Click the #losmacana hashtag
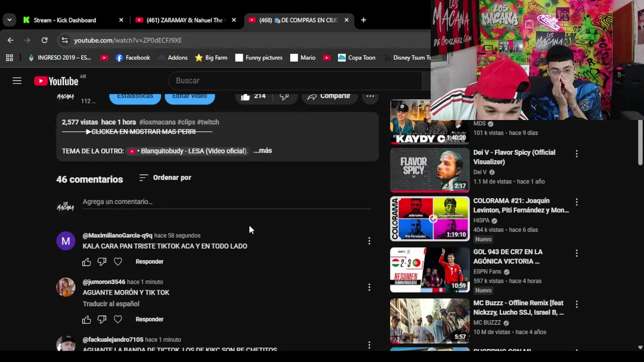 [x=157, y=122]
